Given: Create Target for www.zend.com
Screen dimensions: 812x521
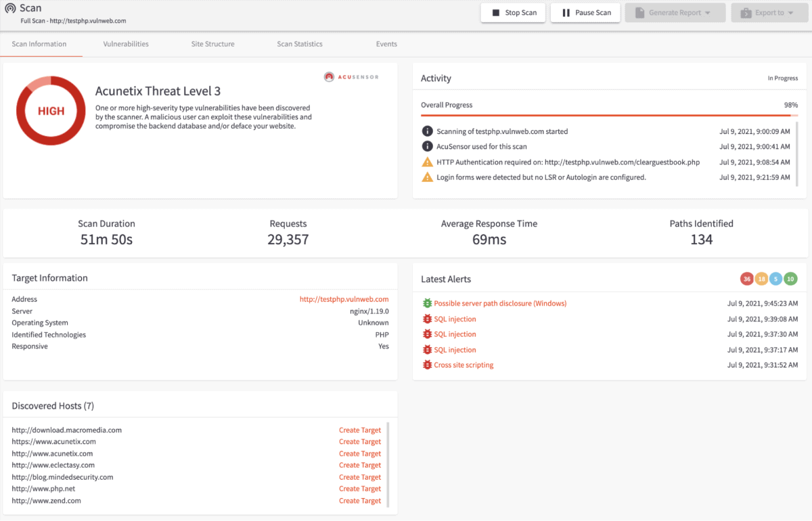Looking at the screenshot, I should 360,501.
